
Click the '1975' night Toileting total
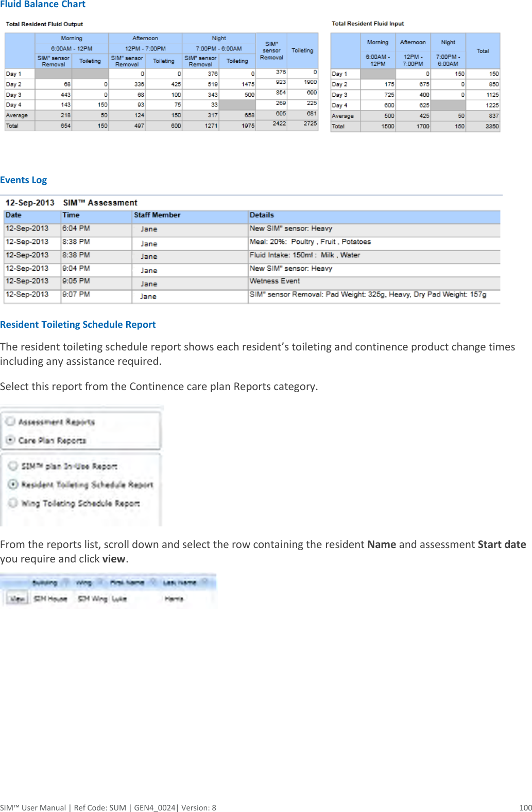click(248, 126)
